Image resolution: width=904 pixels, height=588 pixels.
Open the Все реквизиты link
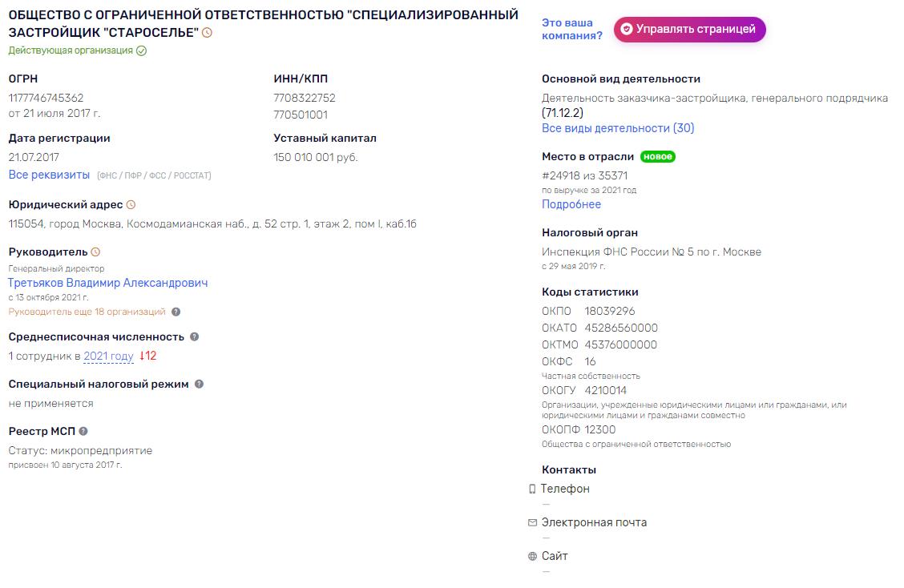tap(49, 175)
